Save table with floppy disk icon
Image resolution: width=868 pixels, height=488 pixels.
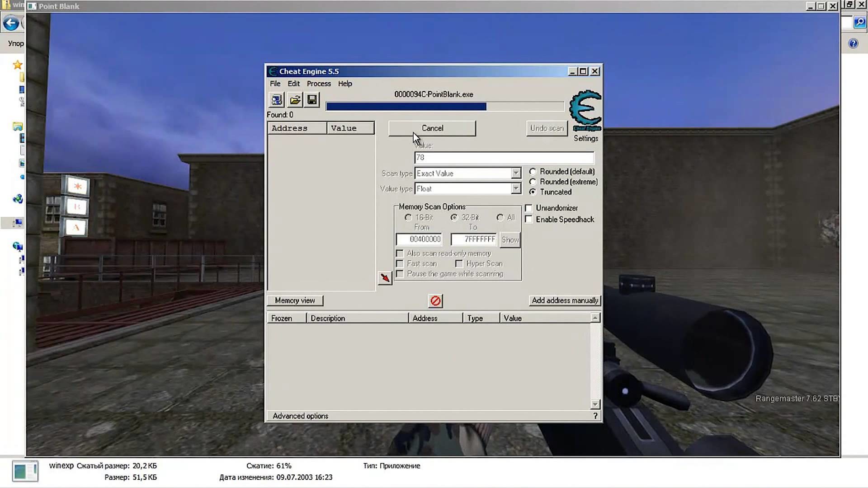(312, 100)
